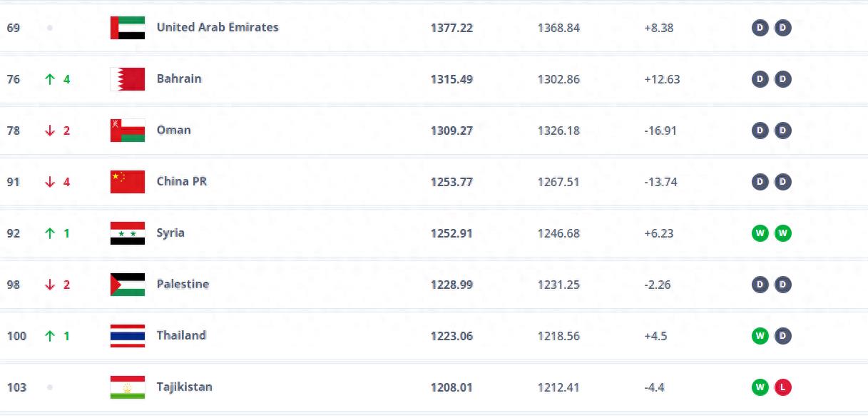Click Bahrain's green up arrow indicator
This screenshot has width=868, height=418.
coord(50,79)
